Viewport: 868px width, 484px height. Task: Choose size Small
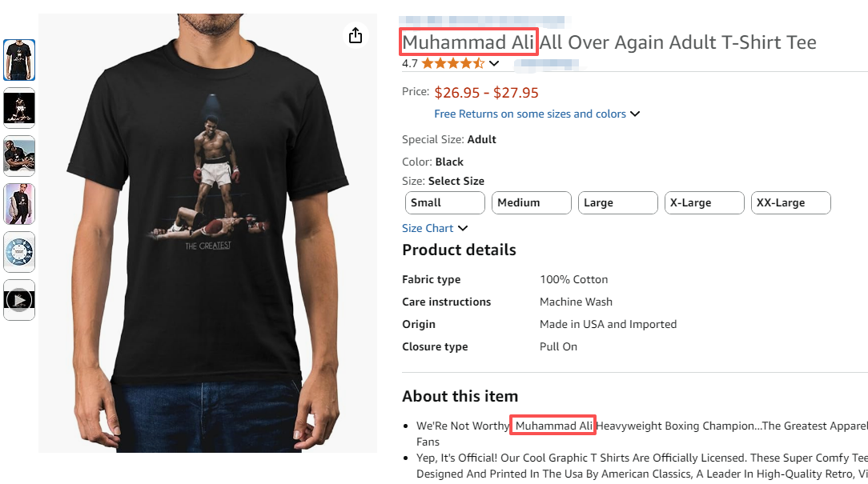pos(444,203)
